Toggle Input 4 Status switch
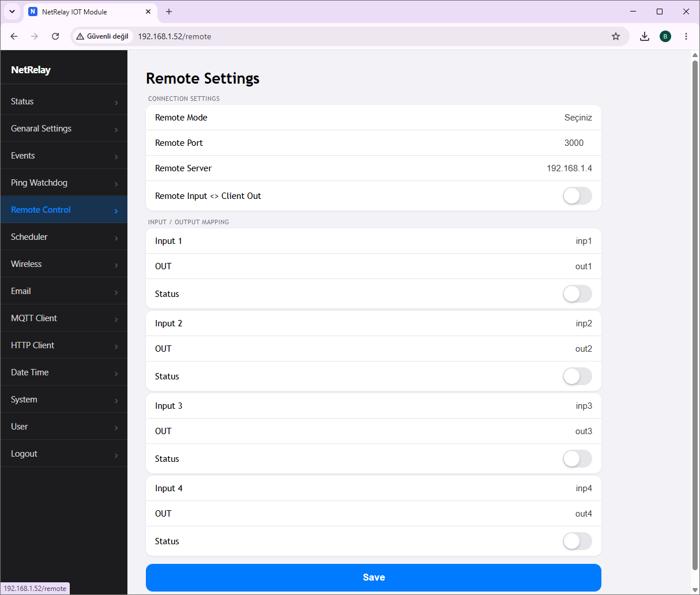This screenshot has width=700, height=595. click(x=577, y=541)
